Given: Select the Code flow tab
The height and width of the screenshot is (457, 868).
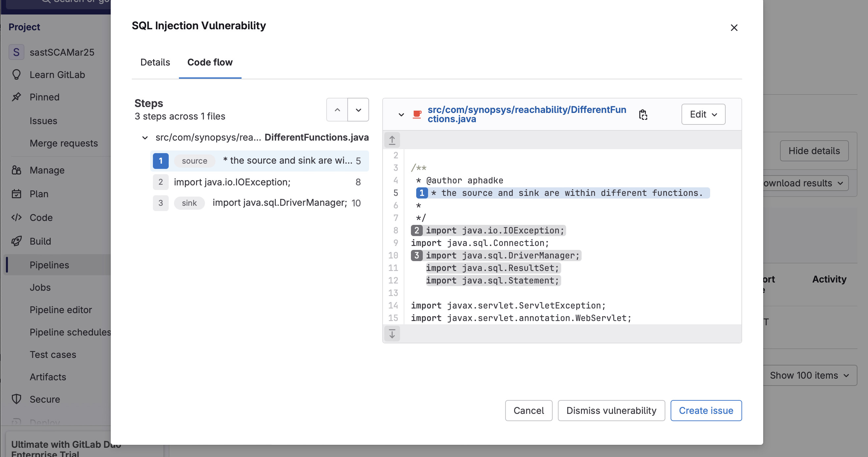Looking at the screenshot, I should pos(210,62).
